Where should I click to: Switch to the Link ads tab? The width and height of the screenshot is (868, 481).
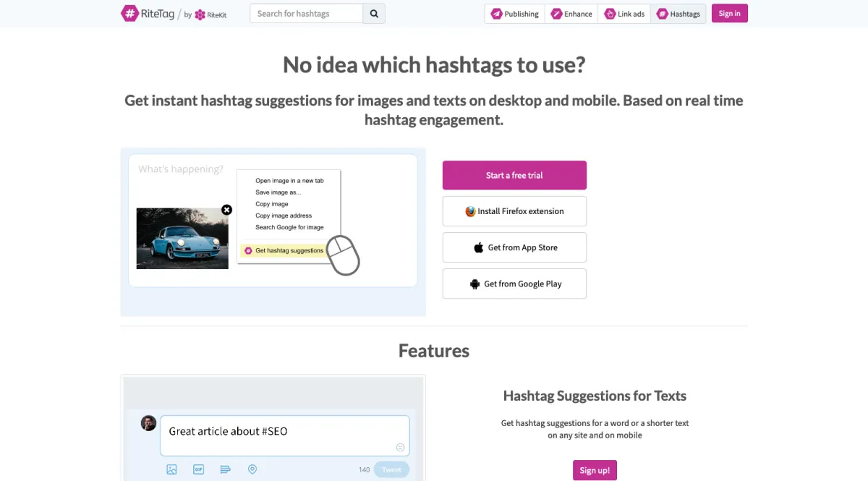pyautogui.click(x=624, y=13)
